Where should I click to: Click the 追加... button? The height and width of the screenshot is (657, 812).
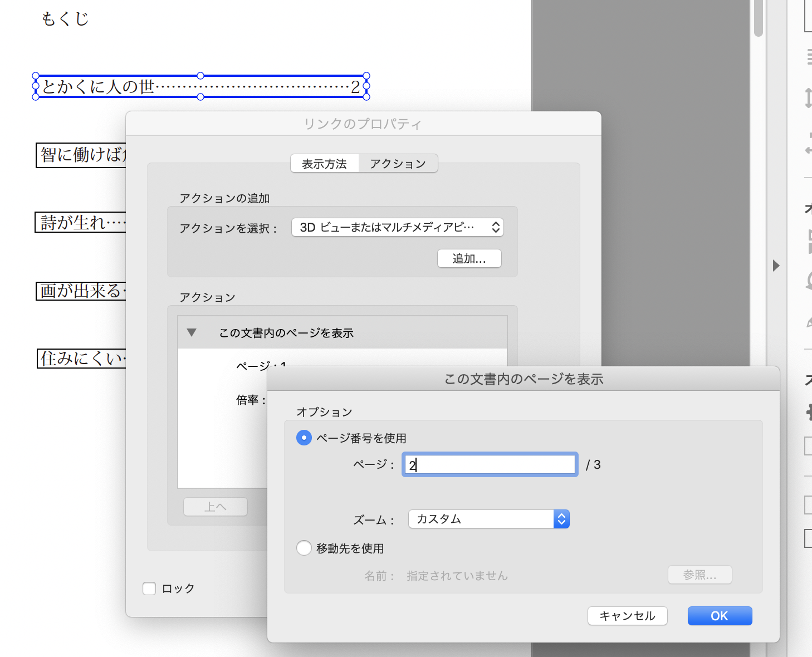click(469, 258)
